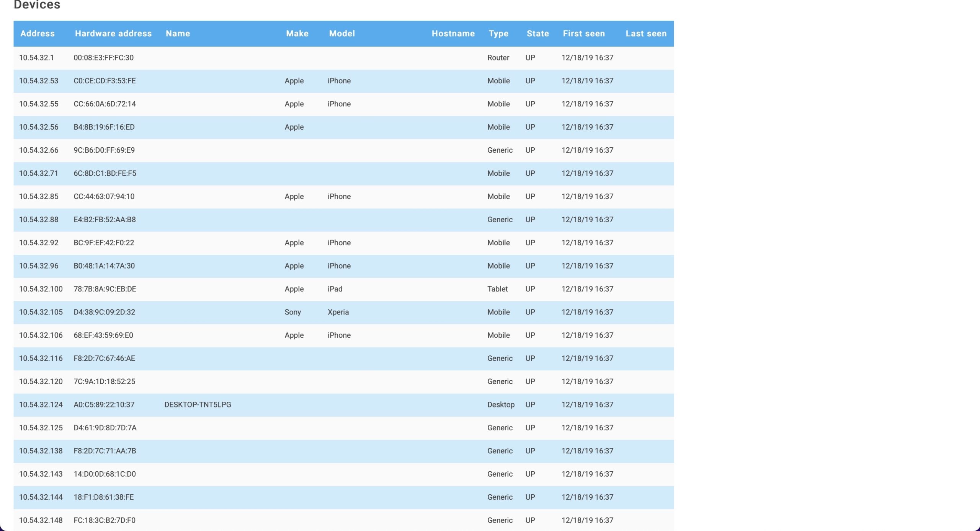Click the DESKTOP-TNT5LPG device name

coord(198,405)
